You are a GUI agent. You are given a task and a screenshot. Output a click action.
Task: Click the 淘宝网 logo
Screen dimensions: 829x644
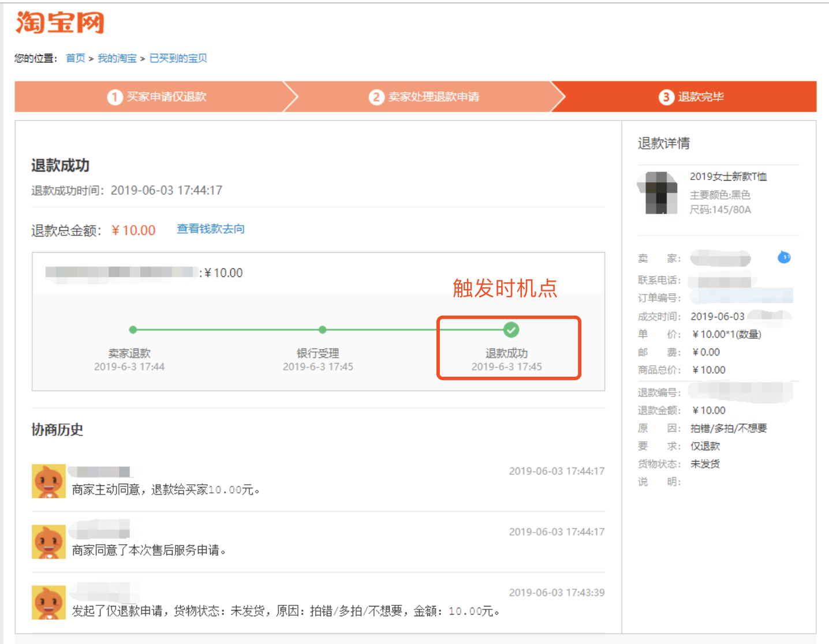tap(59, 23)
